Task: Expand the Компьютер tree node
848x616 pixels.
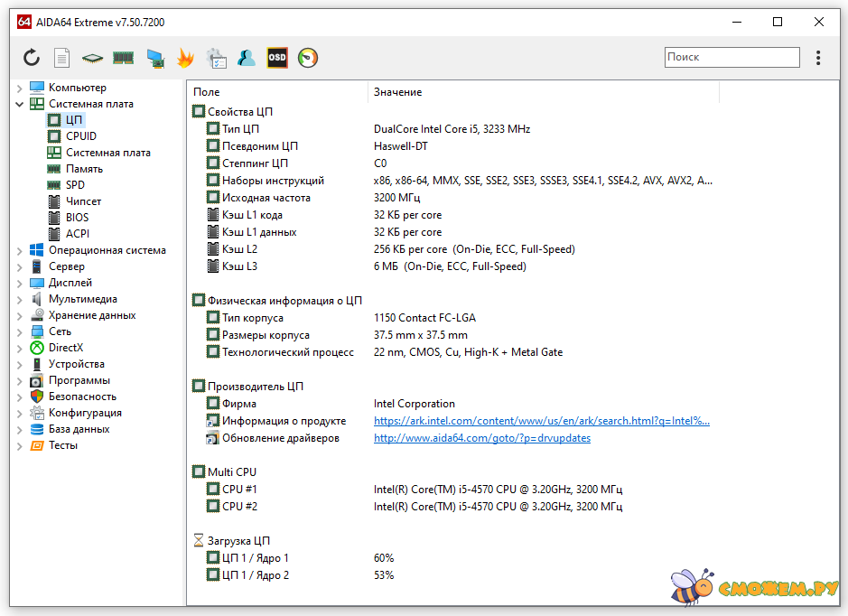Action: pos(20,89)
